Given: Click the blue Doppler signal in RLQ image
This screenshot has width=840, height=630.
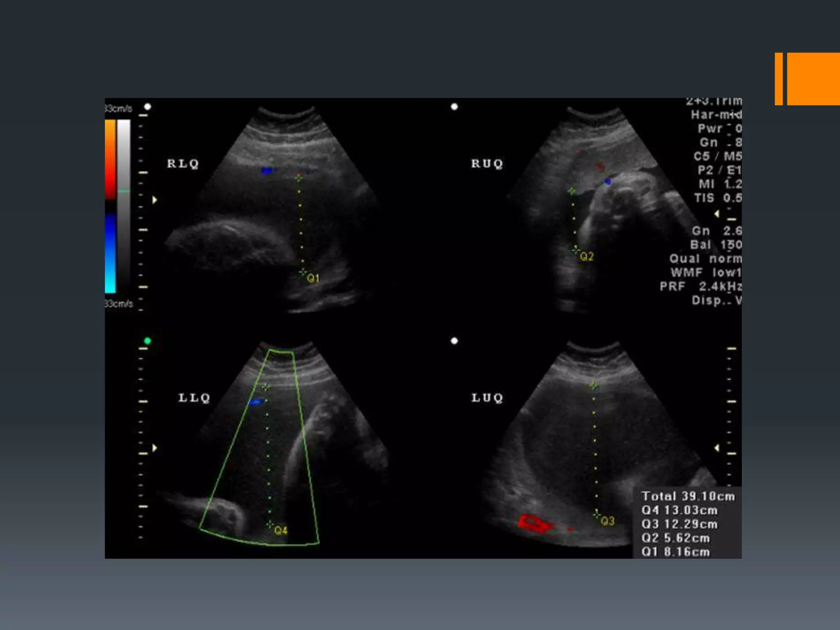Looking at the screenshot, I should click(267, 170).
